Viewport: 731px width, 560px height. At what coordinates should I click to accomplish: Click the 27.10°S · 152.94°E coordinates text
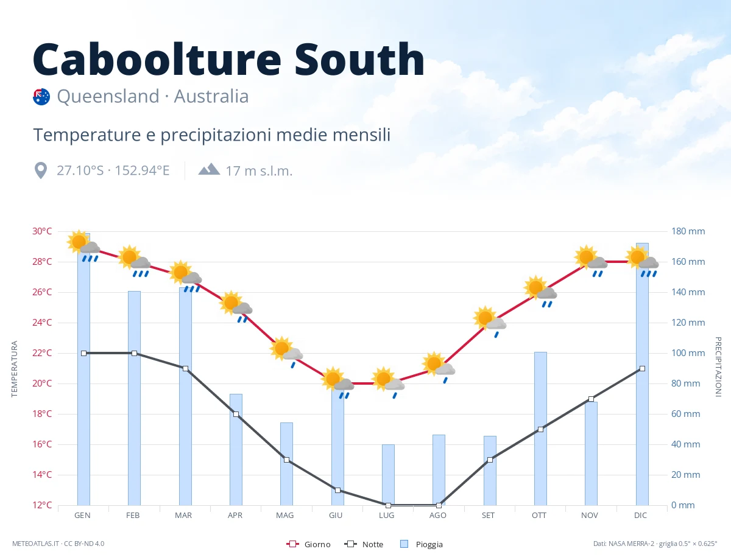click(x=113, y=170)
